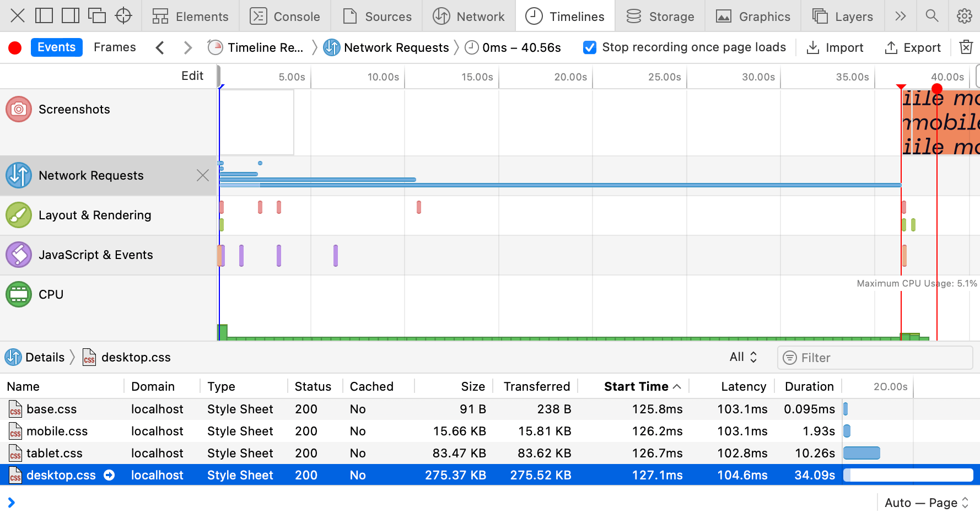Select the mobile.css row

(490, 431)
